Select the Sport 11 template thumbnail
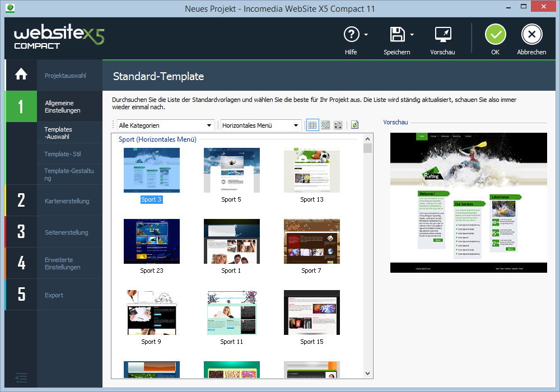 point(232,312)
